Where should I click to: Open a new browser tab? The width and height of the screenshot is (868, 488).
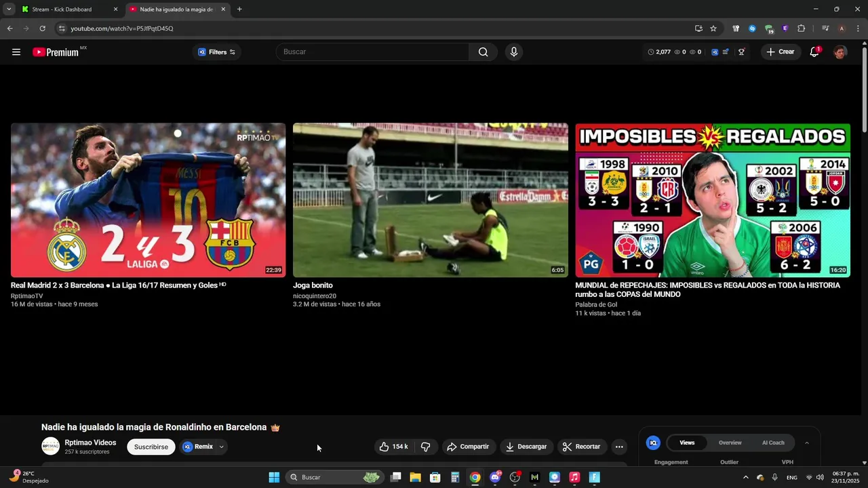pyautogui.click(x=239, y=9)
